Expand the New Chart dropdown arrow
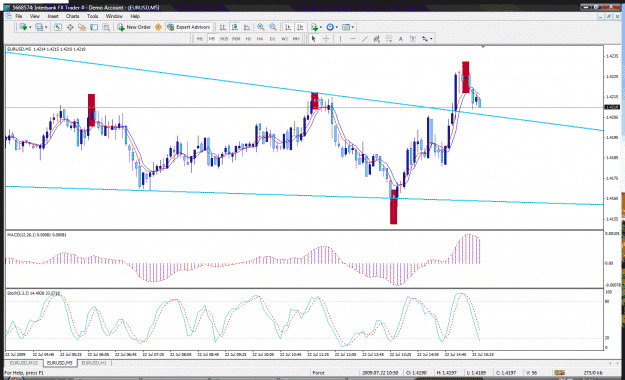The width and height of the screenshot is (625, 380). click(30, 27)
